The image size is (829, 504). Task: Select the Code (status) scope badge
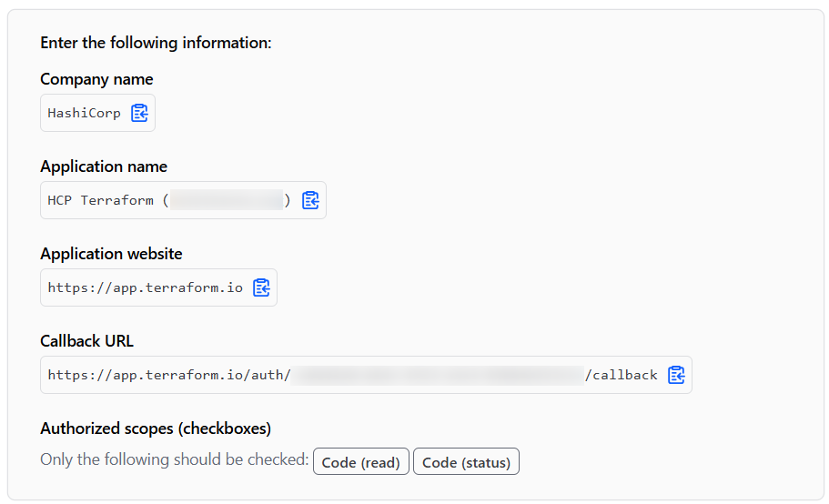click(x=466, y=462)
